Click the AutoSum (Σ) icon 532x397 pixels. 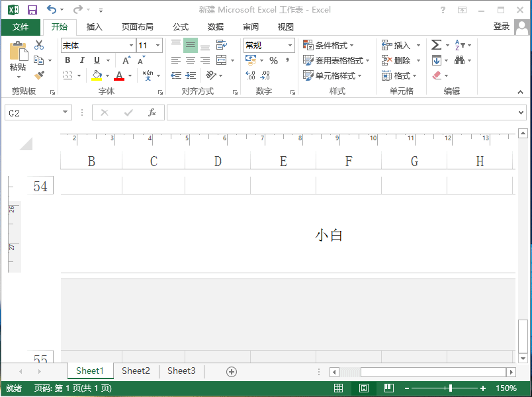[x=436, y=45]
